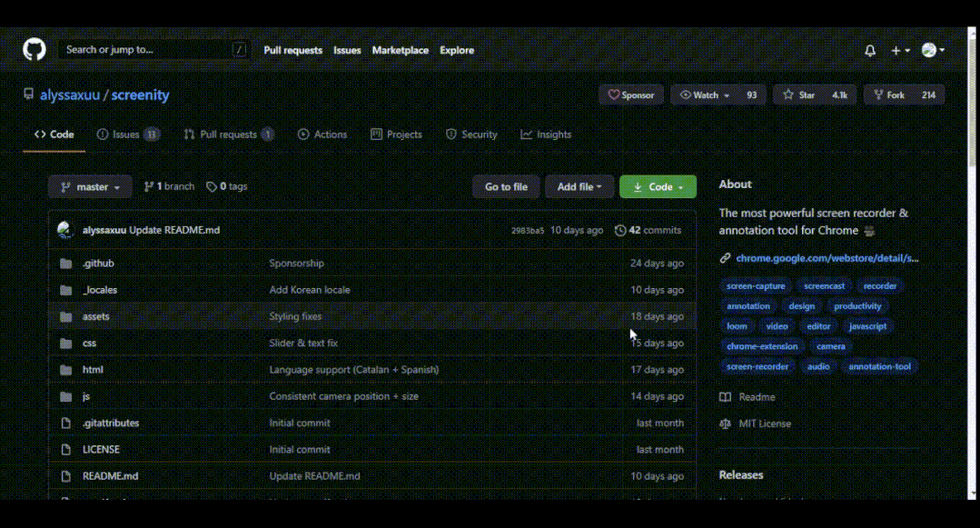
Task: Click the GitHub logo icon
Action: pos(34,50)
